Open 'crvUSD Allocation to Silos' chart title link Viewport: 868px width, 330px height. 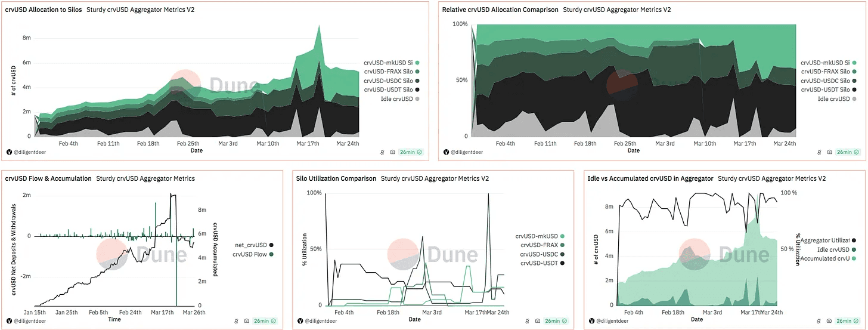pos(43,10)
